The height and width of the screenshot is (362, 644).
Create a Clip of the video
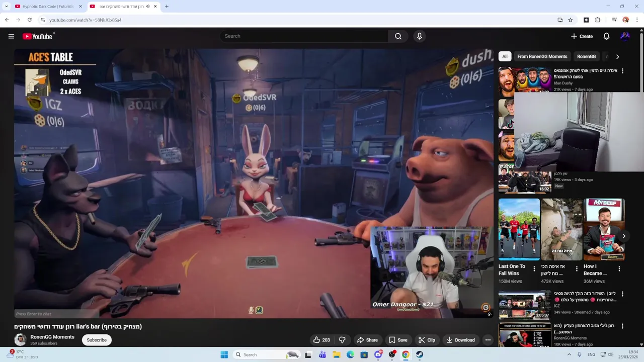point(427,340)
